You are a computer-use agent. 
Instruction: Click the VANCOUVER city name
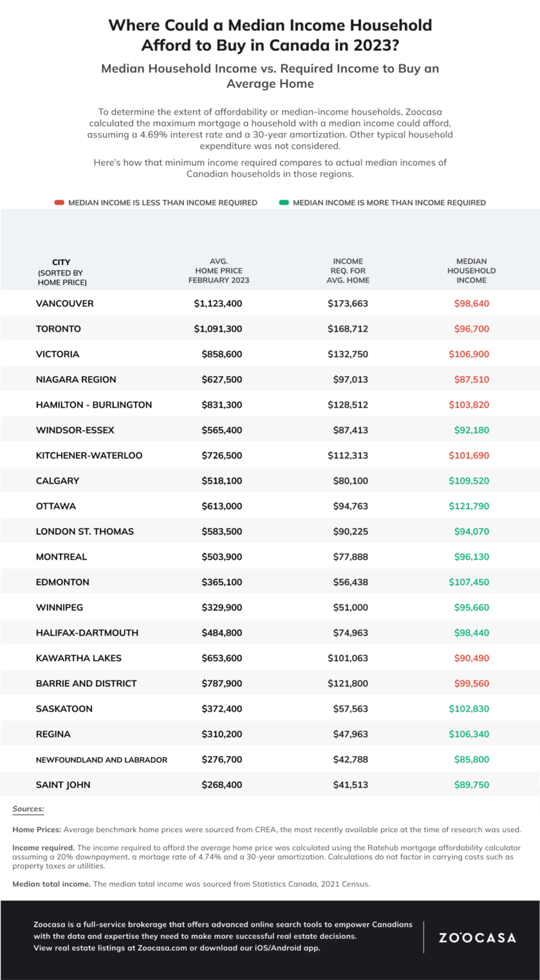point(65,304)
